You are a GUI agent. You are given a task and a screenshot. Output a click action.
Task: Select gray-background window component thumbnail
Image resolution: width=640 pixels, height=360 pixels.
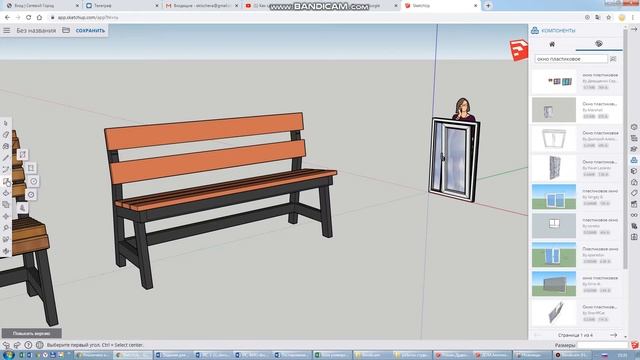tap(554, 226)
